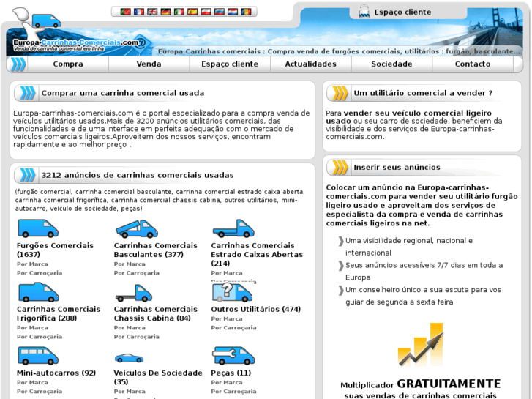The height and width of the screenshot is (399, 532).
Task: Select the German flag language
Action: click(165, 12)
